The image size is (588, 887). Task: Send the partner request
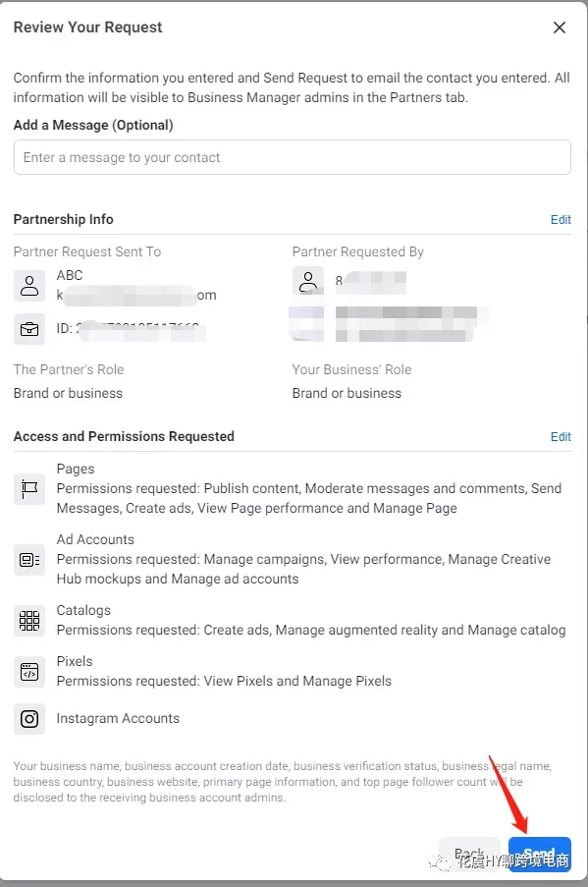[539, 855]
